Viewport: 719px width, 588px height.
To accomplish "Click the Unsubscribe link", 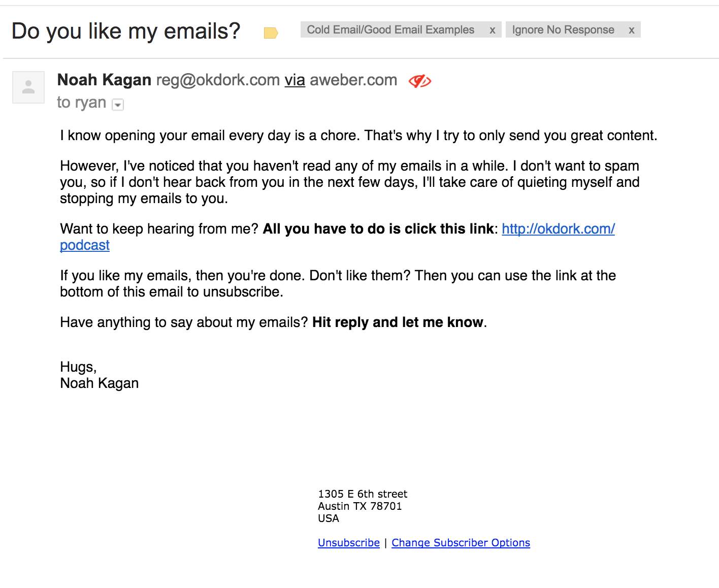I will 348,543.
